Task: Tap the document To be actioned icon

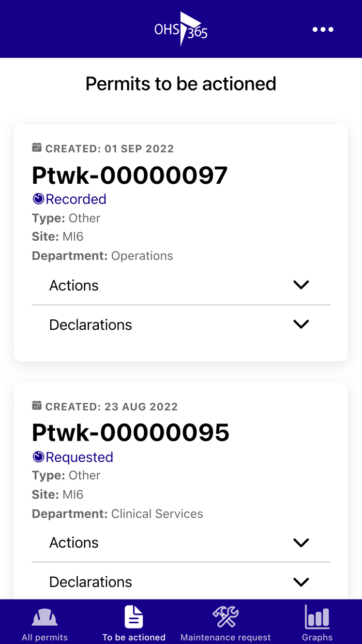Action: click(134, 617)
